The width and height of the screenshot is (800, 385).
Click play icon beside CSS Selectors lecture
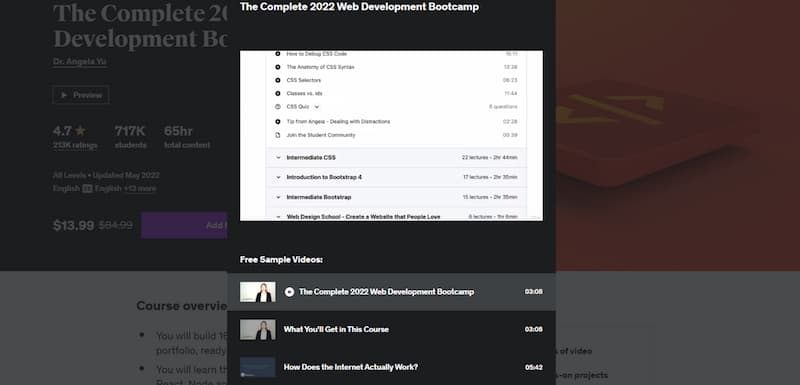coord(278,80)
